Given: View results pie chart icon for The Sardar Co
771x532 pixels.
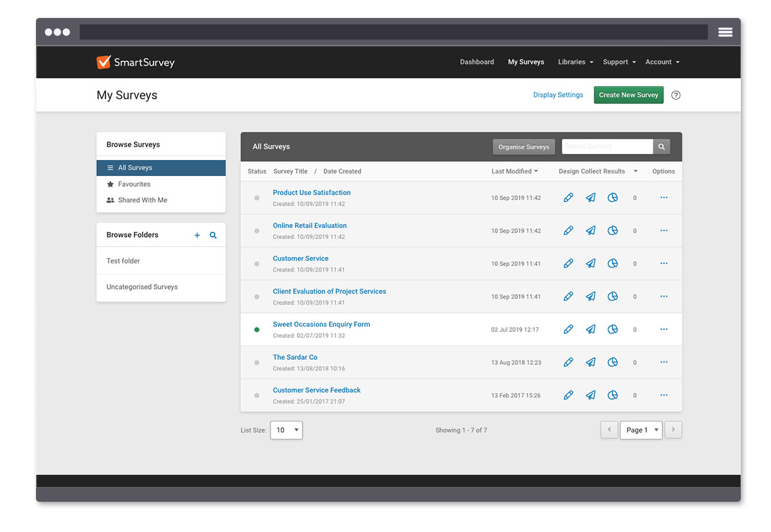Looking at the screenshot, I should [x=613, y=362].
